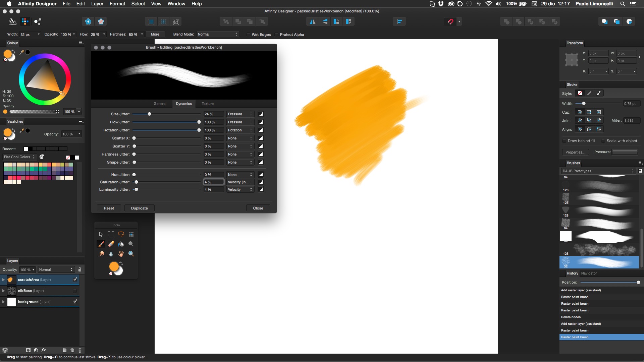Open the Window menu in the menu bar
The image size is (644, 362).
[176, 4]
